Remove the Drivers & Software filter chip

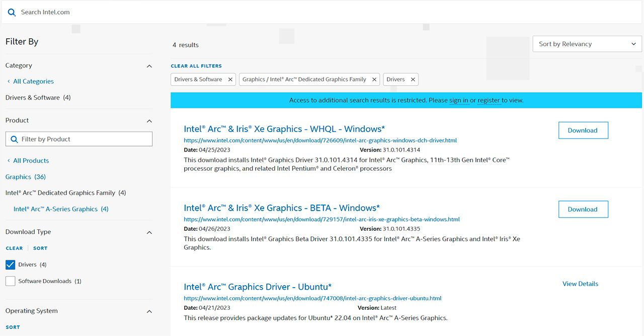[x=230, y=80]
